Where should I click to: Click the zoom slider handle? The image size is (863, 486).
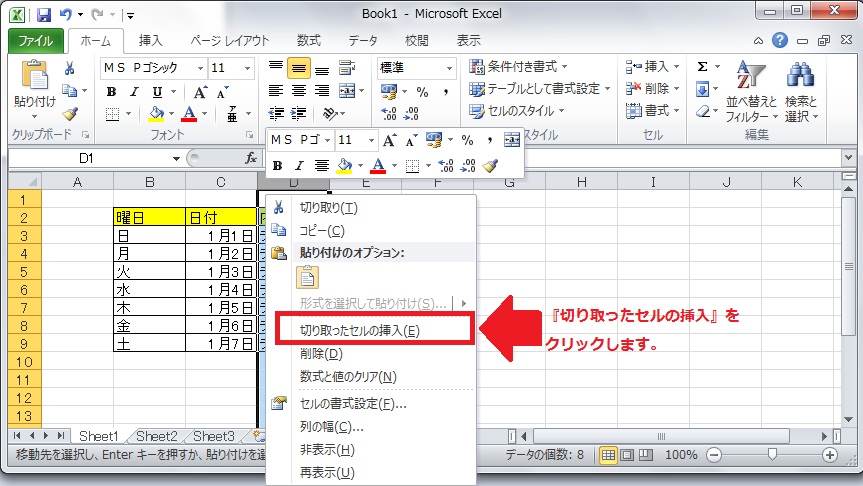click(772, 455)
